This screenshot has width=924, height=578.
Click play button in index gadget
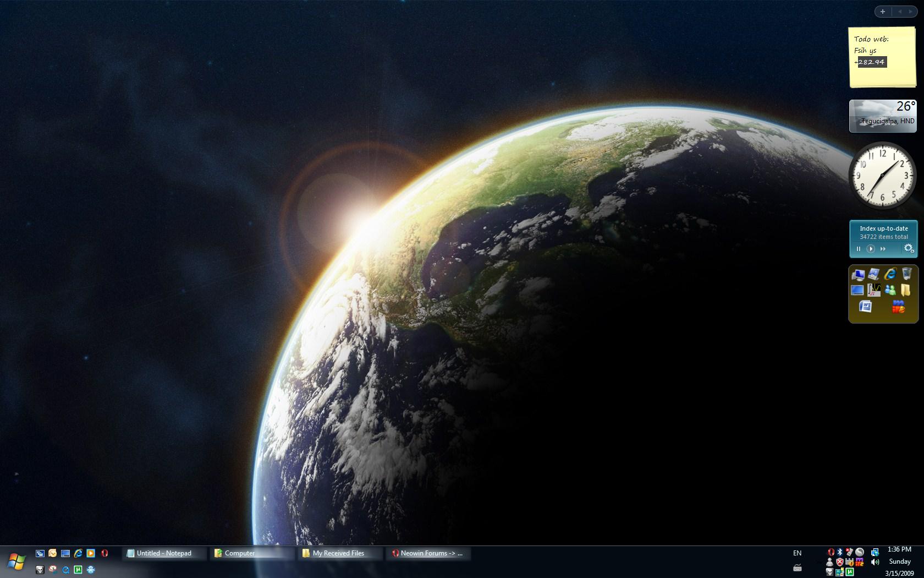pos(871,249)
